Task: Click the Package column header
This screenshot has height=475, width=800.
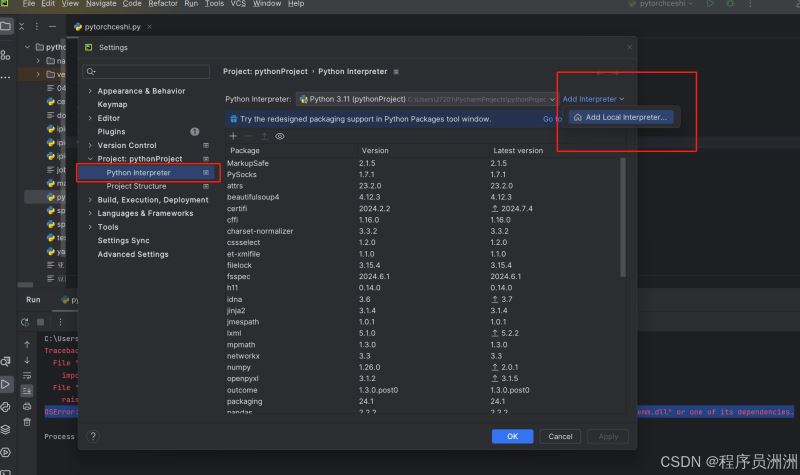Action: [245, 151]
